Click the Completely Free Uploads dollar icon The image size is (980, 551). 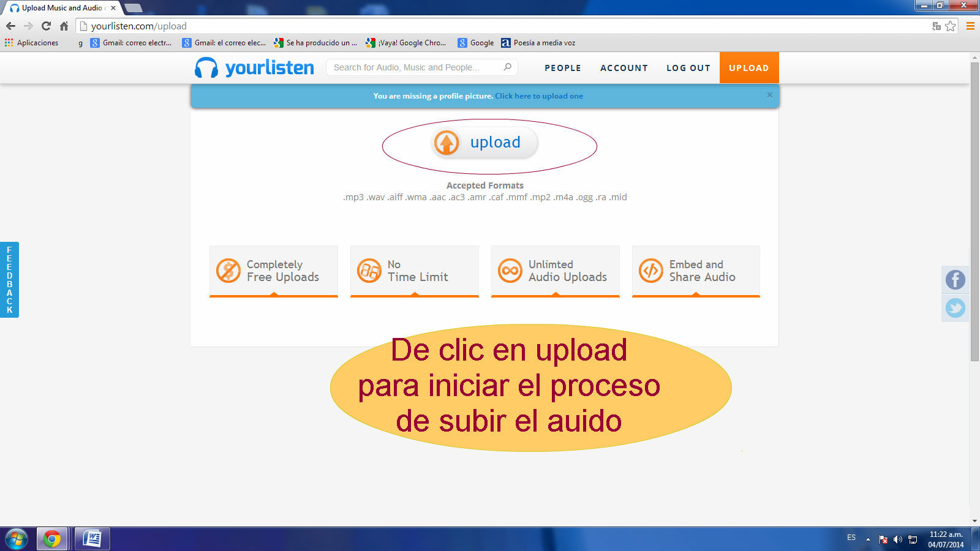228,270
